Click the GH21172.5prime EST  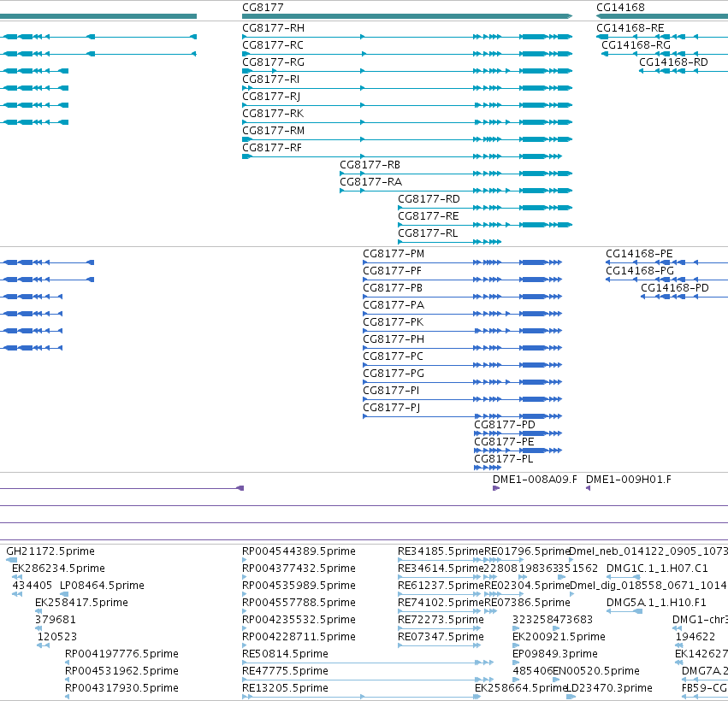tap(50, 551)
